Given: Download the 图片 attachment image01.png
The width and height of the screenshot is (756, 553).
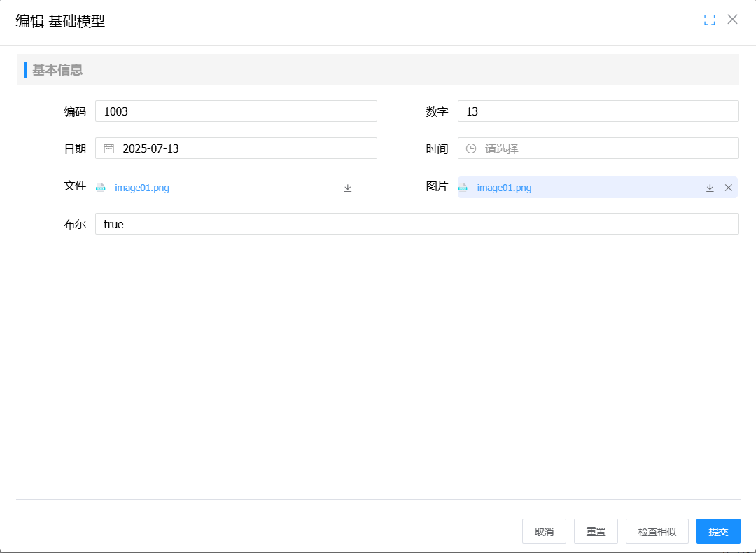Looking at the screenshot, I should (x=710, y=188).
